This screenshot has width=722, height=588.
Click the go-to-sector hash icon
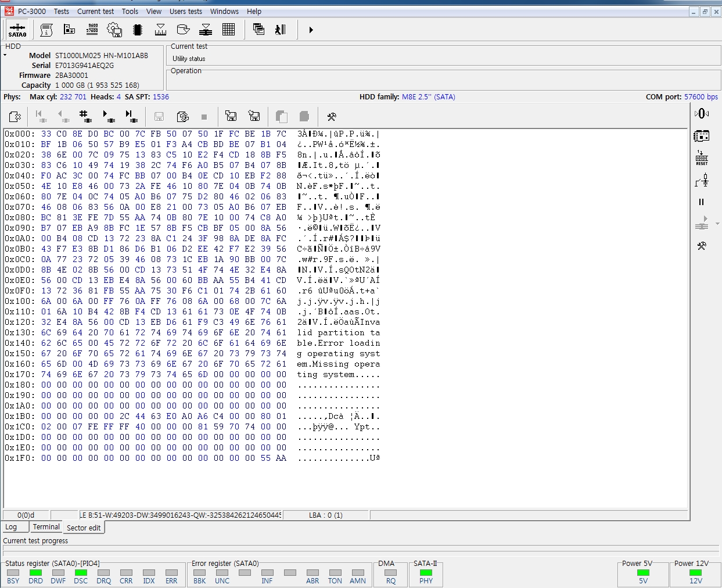85,116
